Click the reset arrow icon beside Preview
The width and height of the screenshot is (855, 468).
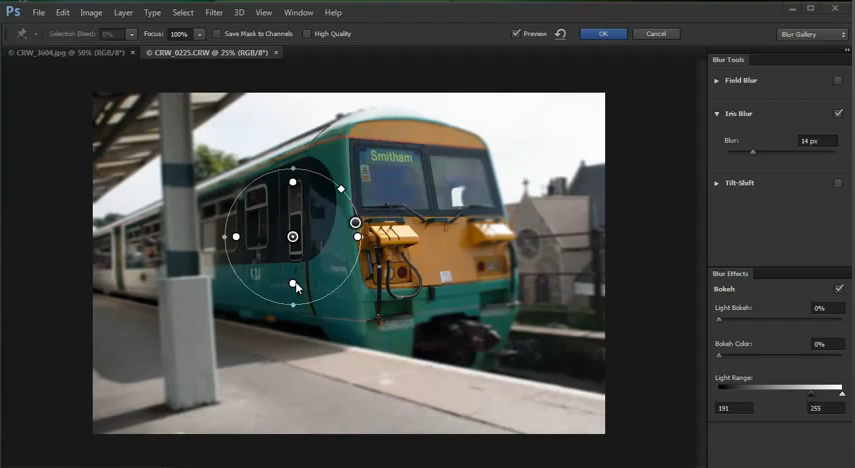click(x=560, y=34)
